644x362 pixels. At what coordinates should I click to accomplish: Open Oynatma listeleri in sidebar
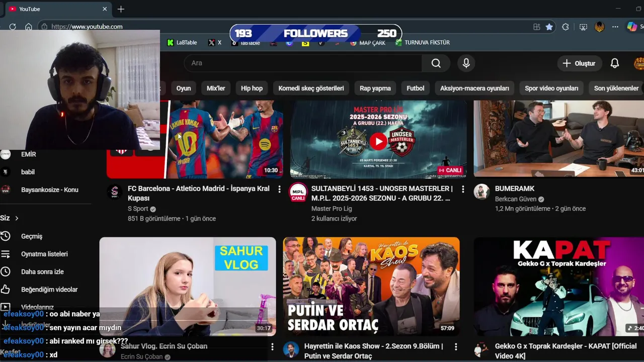[x=45, y=254]
